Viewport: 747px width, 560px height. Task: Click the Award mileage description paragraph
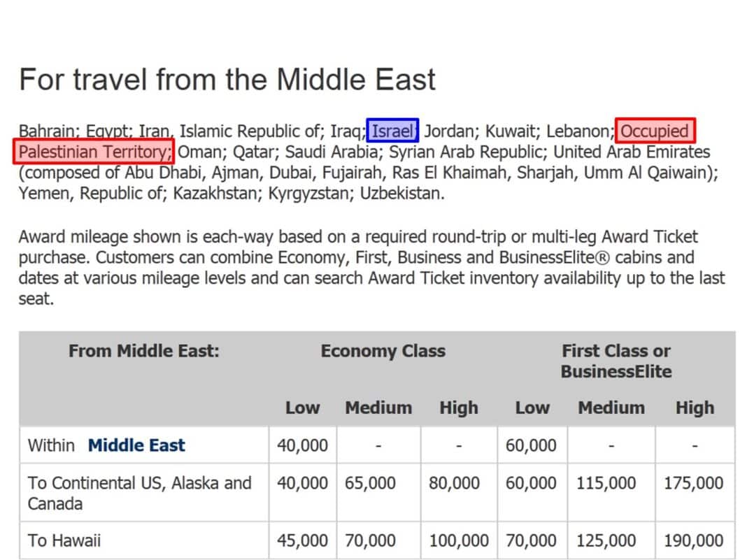click(371, 268)
